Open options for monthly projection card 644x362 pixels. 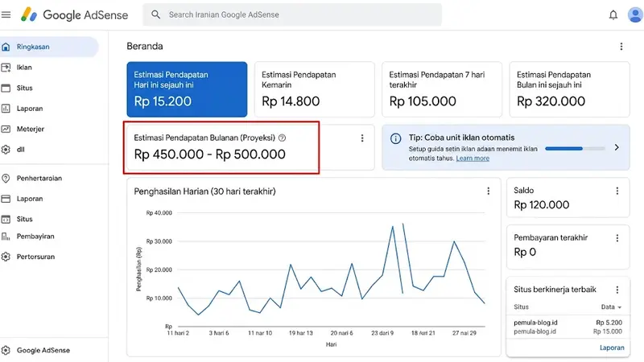[361, 138]
